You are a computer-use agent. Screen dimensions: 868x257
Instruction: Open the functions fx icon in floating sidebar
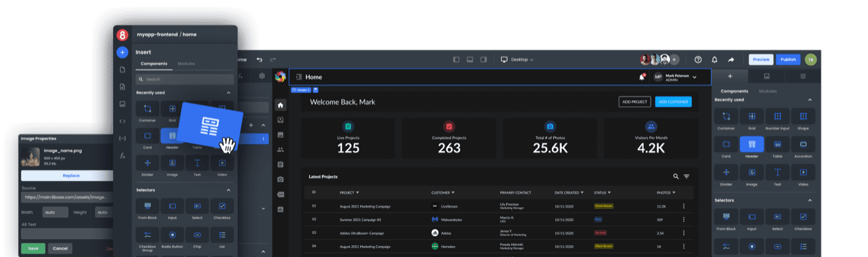pos(122,156)
